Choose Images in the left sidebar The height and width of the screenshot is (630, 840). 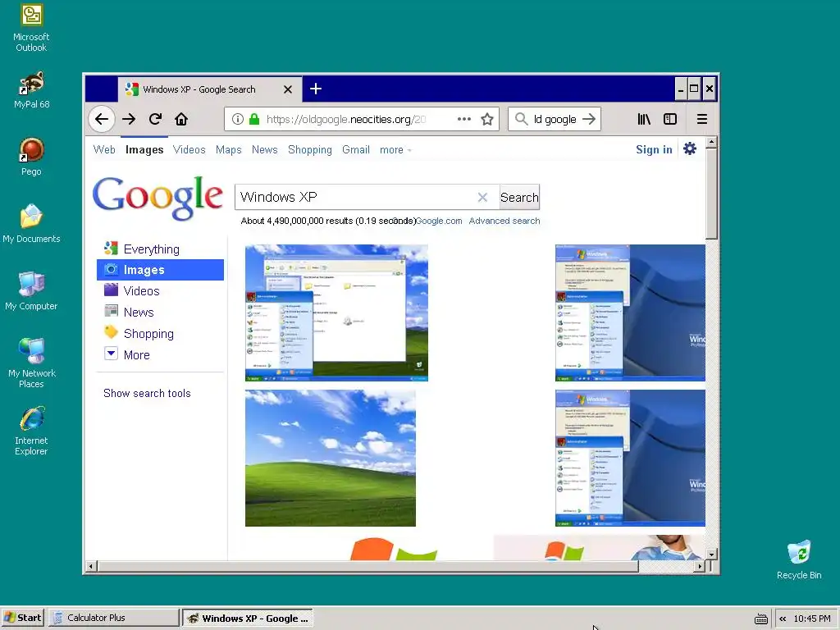tap(160, 270)
